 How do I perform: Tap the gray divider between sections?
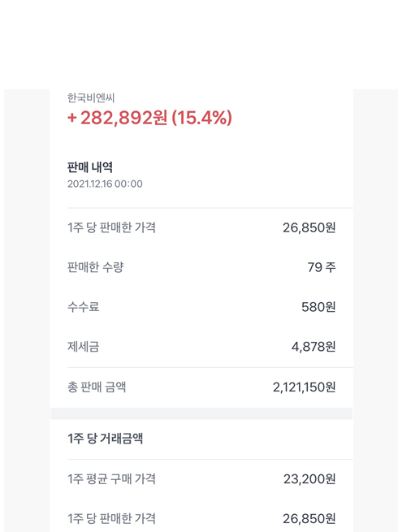[201, 413]
